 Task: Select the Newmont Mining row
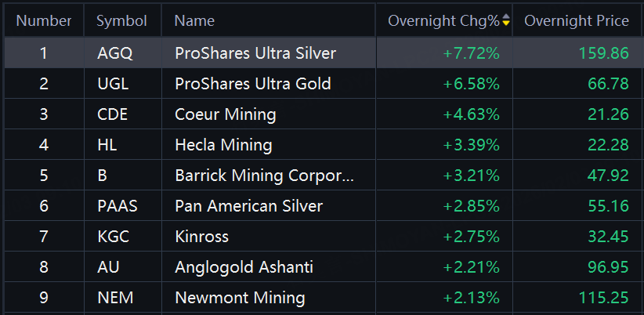point(240,298)
